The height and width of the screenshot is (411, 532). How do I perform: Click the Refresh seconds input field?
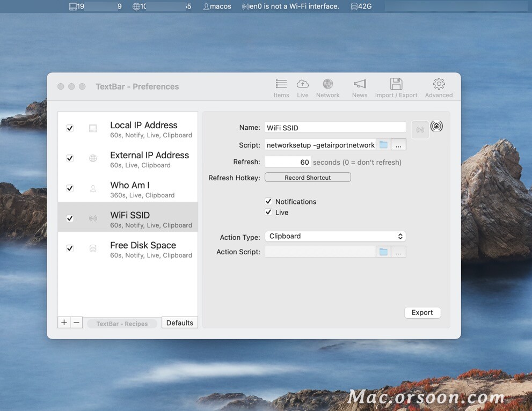[x=288, y=161]
